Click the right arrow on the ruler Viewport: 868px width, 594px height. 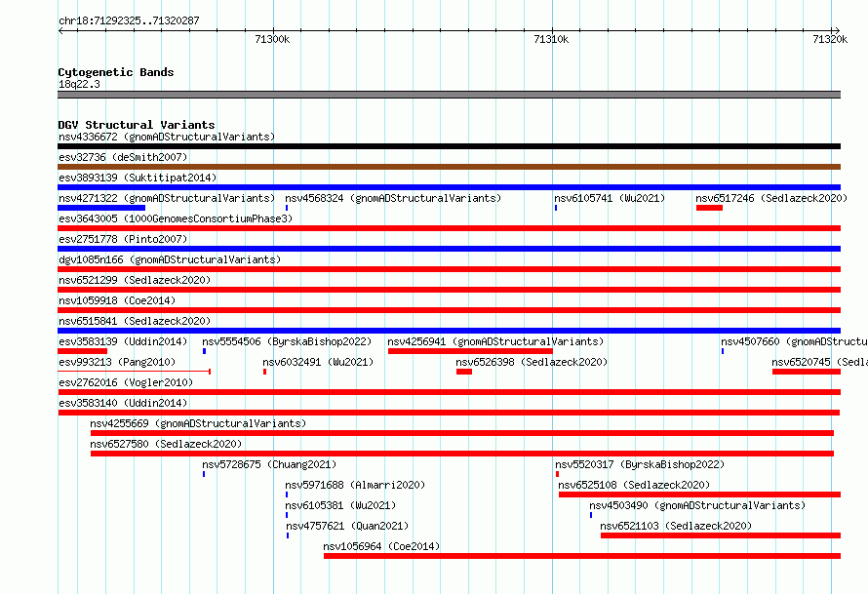tap(837, 30)
